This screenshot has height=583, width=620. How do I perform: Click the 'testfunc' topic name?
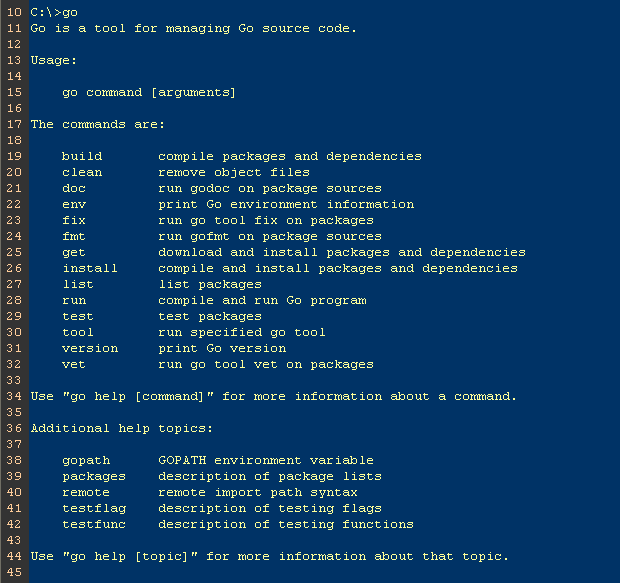click(94, 524)
